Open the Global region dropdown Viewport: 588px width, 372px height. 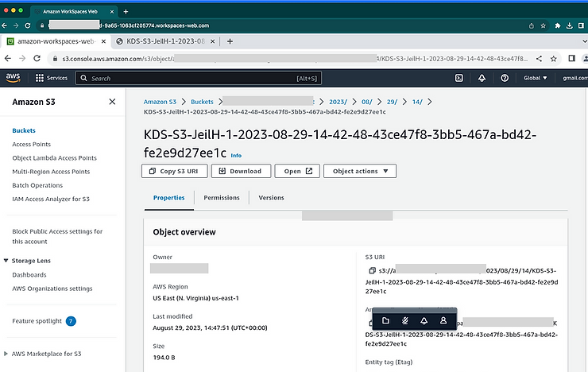click(535, 78)
